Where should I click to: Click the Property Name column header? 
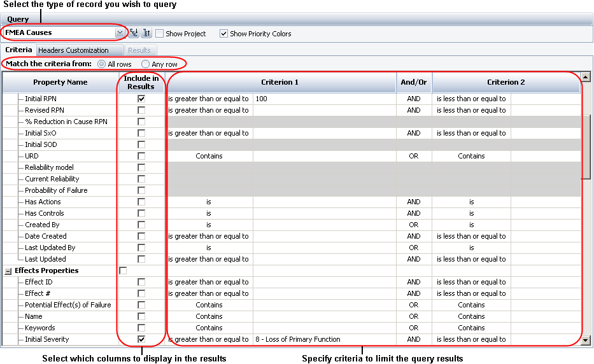click(x=60, y=82)
